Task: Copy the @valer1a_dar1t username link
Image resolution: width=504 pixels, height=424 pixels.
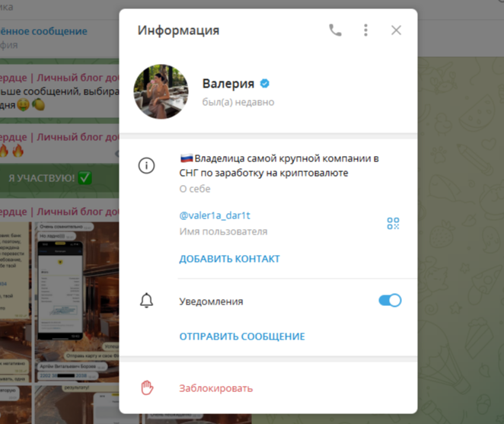Action: tap(215, 215)
